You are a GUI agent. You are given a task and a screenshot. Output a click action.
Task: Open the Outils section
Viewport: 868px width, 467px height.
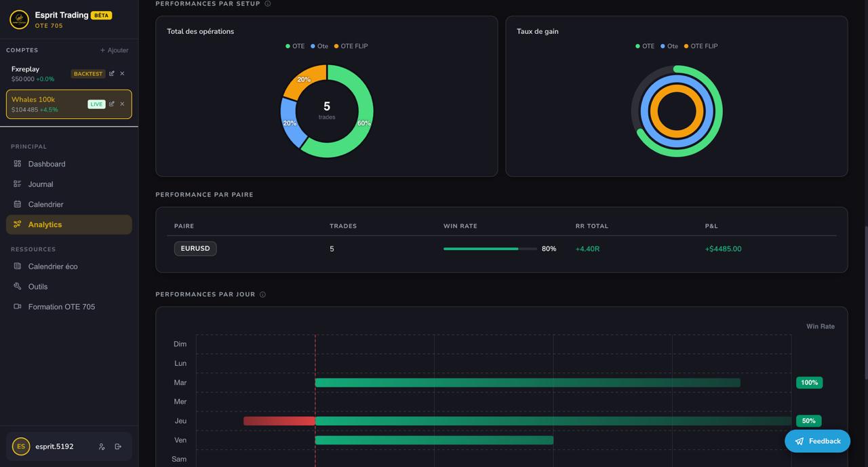tap(69, 287)
